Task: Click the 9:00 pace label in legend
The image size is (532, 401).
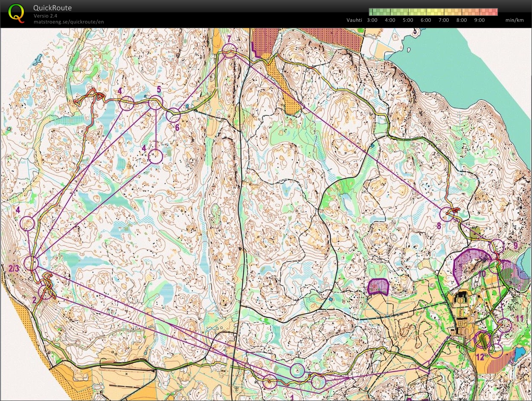Action: pyautogui.click(x=479, y=20)
